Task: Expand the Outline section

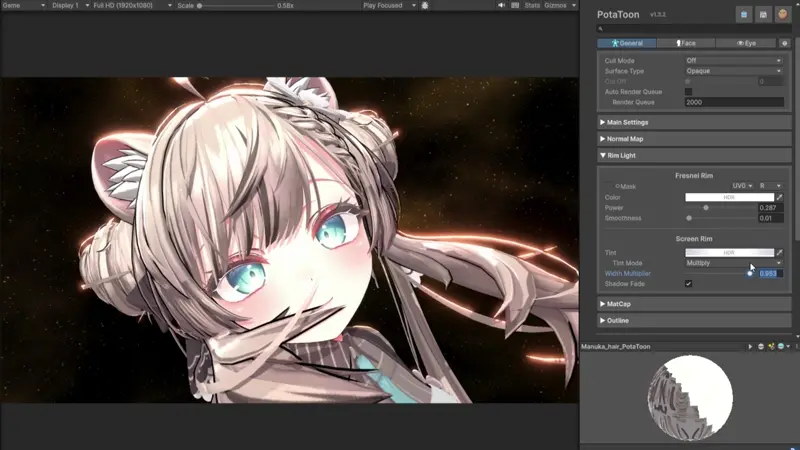Action: pos(694,320)
